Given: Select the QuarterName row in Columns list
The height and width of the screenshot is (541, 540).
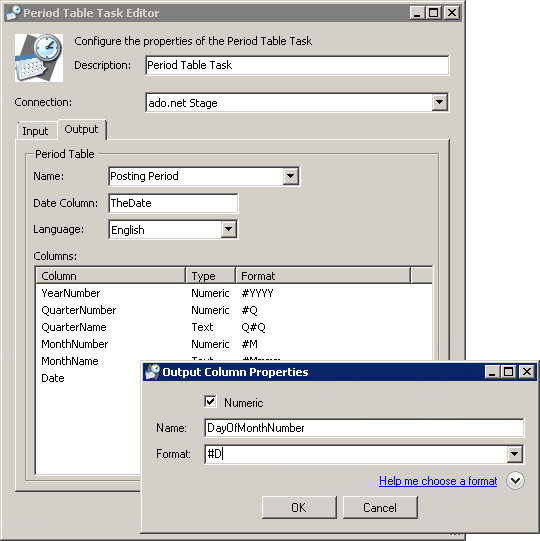Looking at the screenshot, I should [x=234, y=327].
